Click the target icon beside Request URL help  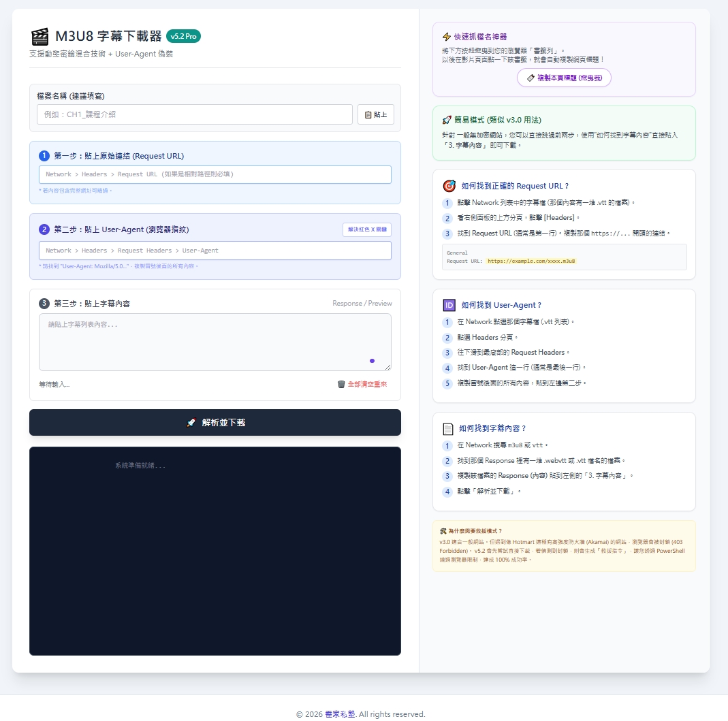(x=449, y=186)
